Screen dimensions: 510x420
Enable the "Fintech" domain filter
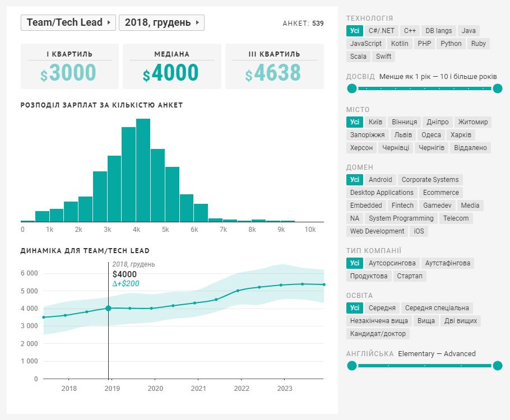[403, 205]
